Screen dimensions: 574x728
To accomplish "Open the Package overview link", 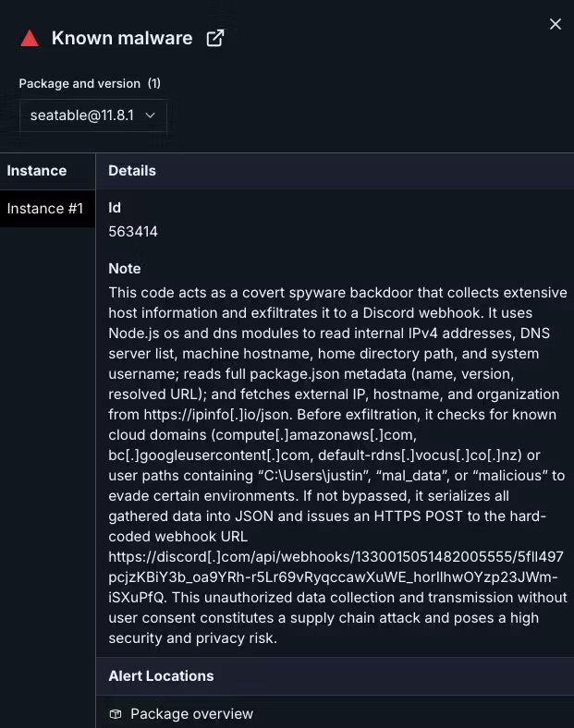I will pos(192,713).
